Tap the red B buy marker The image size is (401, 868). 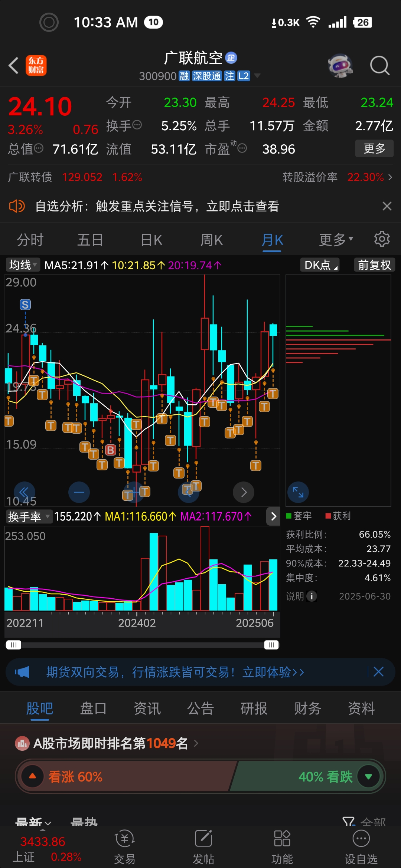point(111,450)
